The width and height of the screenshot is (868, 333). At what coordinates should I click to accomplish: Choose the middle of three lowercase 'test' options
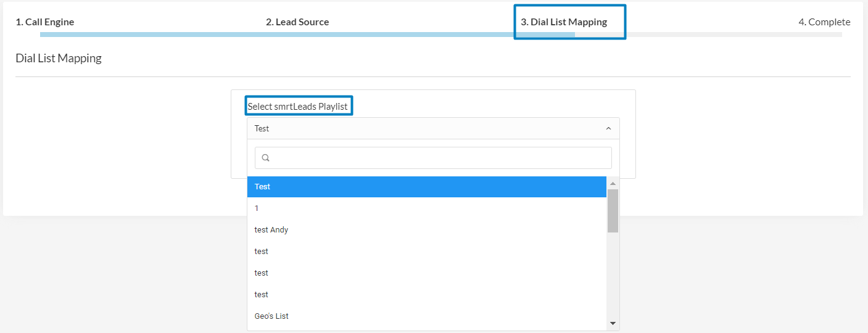point(426,273)
